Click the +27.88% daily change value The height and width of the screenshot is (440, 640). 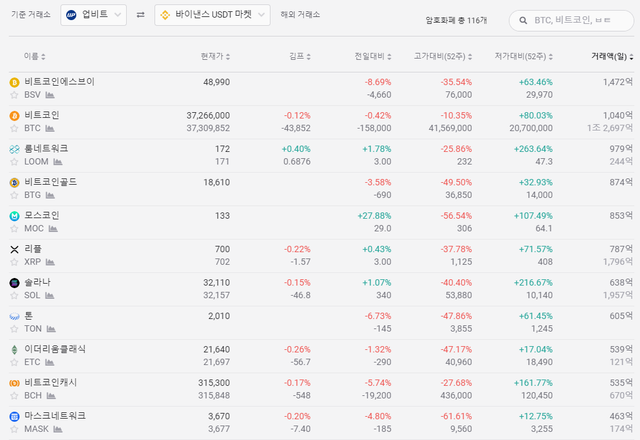click(x=374, y=216)
